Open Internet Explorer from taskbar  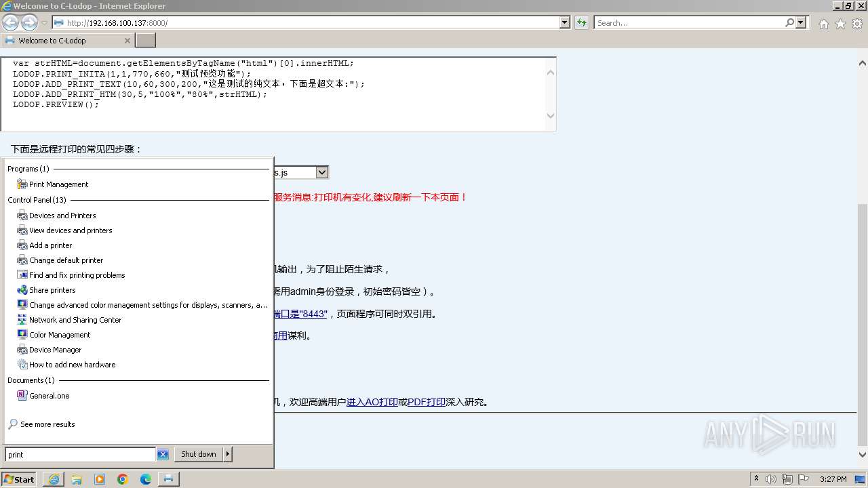click(x=54, y=479)
